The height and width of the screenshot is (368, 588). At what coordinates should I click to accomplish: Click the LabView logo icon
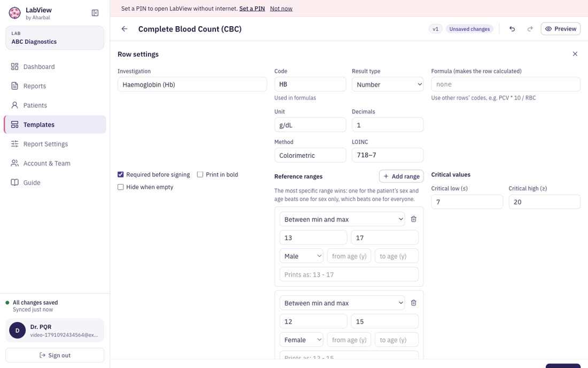[14, 13]
